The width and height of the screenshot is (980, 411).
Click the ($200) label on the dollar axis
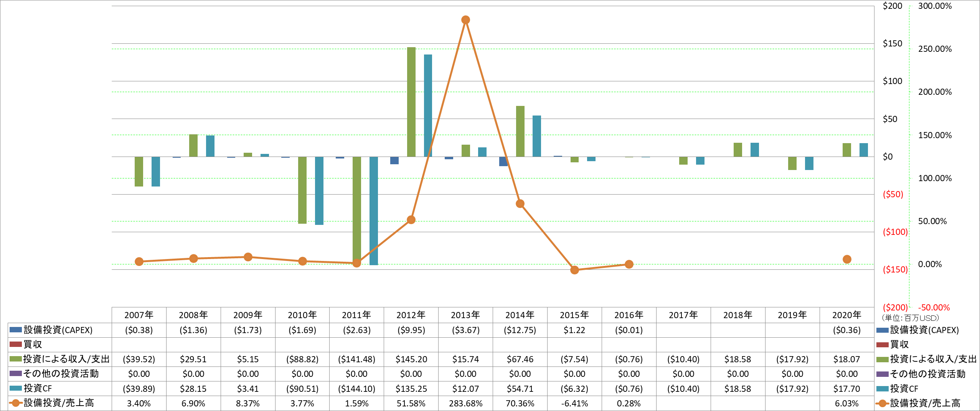[895, 307]
